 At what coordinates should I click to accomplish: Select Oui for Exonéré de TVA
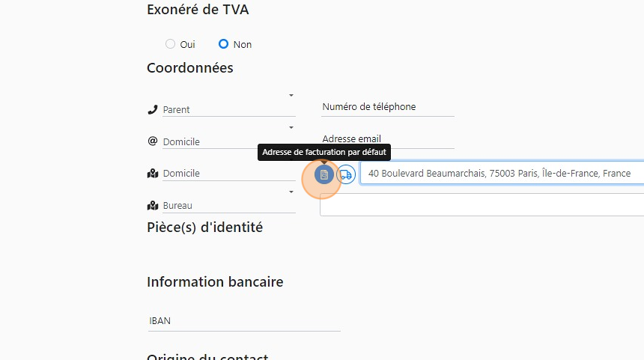[170, 44]
